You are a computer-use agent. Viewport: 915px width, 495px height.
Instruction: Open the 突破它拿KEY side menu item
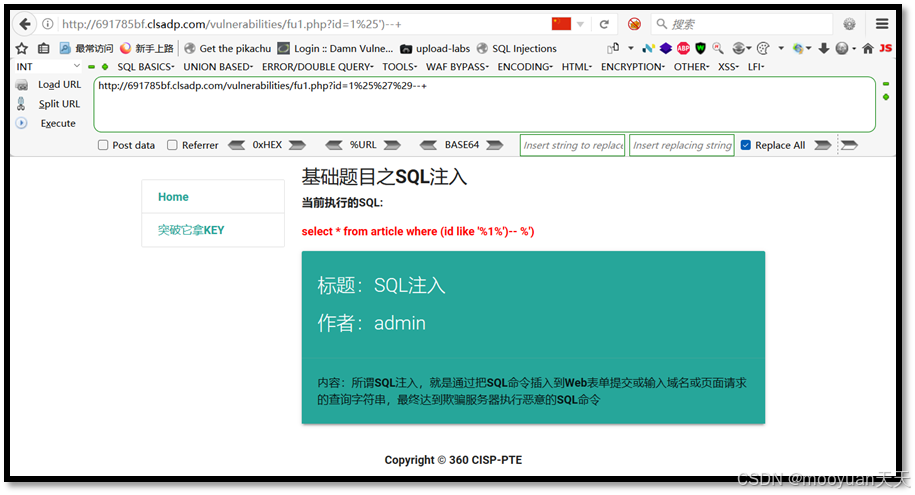(x=213, y=230)
